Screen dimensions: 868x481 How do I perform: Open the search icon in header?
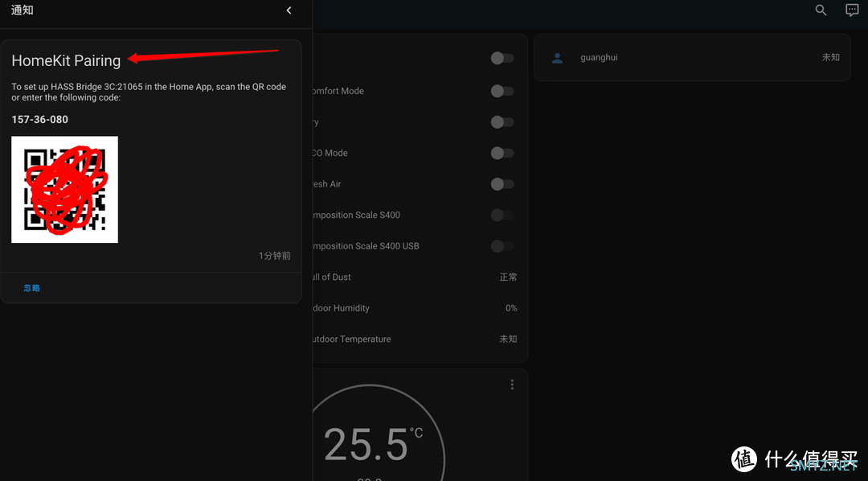click(821, 10)
